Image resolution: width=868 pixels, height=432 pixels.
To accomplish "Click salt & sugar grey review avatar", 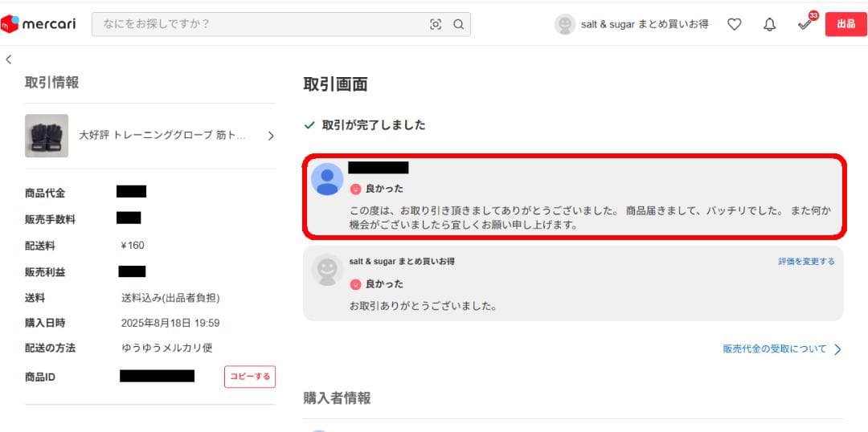I will pos(327,270).
